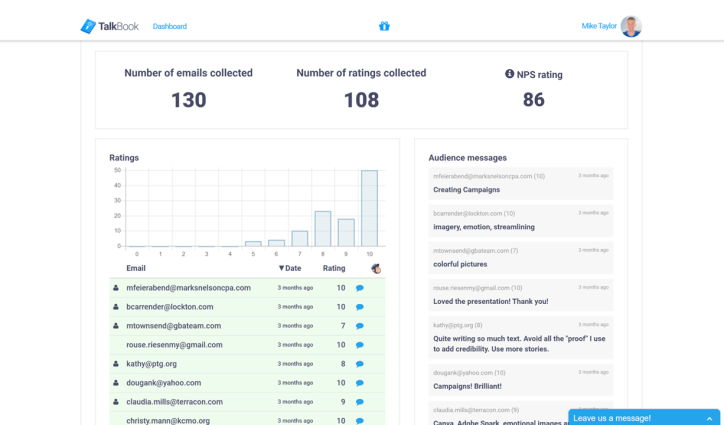Click the person icon beside bcarrender@lockton.com

(116, 307)
